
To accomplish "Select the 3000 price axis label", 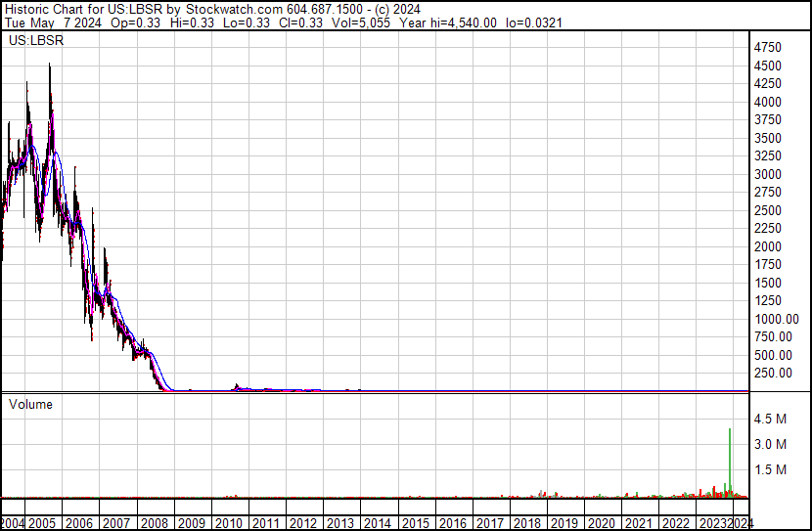I will tap(767, 174).
